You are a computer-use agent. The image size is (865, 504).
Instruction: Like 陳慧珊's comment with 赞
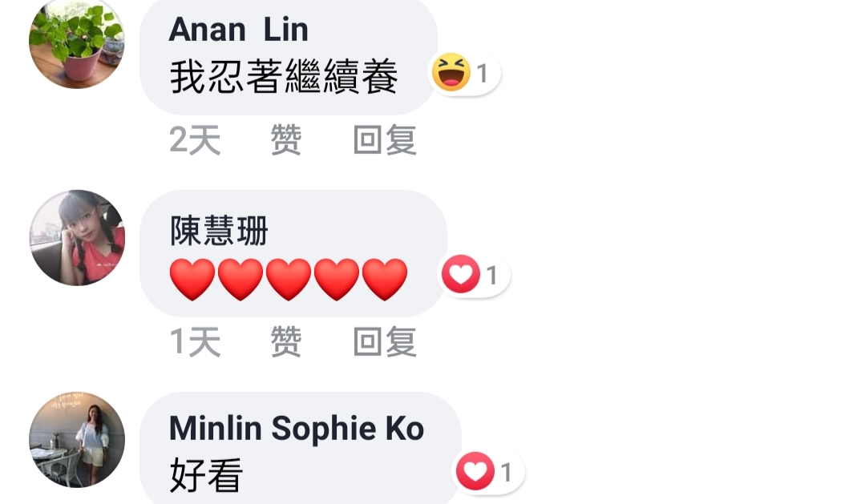pos(285,342)
